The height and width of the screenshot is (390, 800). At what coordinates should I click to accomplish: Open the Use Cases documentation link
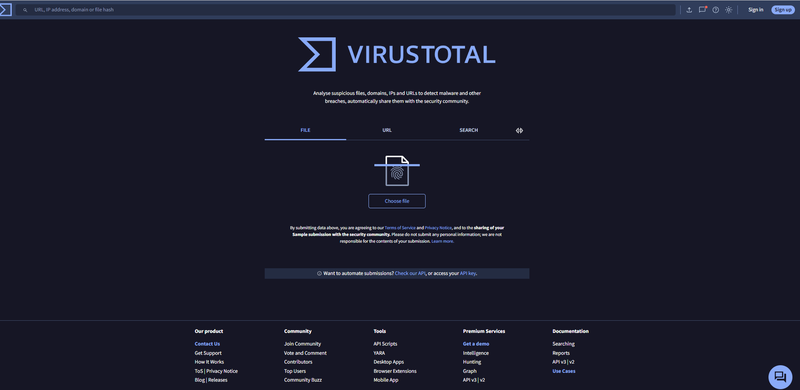[x=564, y=371]
